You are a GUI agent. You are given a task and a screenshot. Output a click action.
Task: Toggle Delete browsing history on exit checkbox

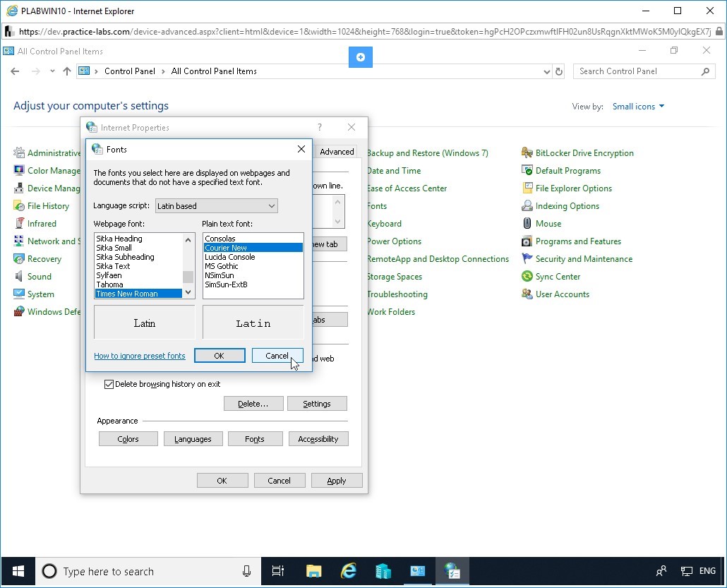pos(109,384)
